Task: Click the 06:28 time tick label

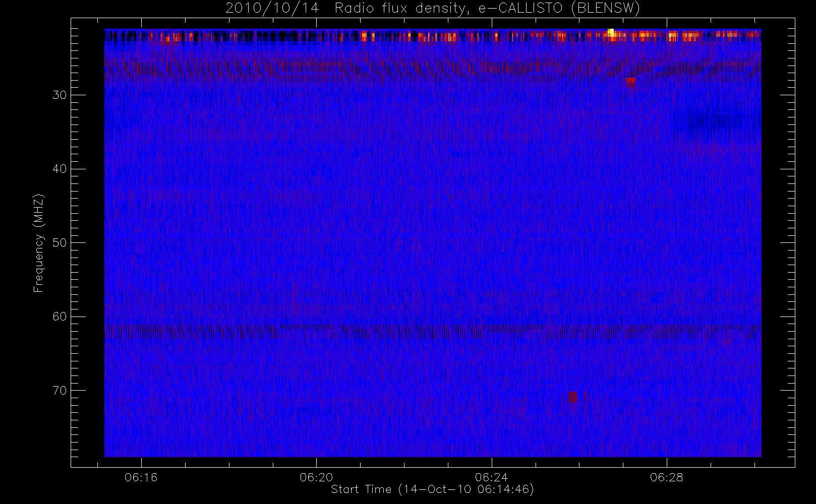Action: [666, 477]
